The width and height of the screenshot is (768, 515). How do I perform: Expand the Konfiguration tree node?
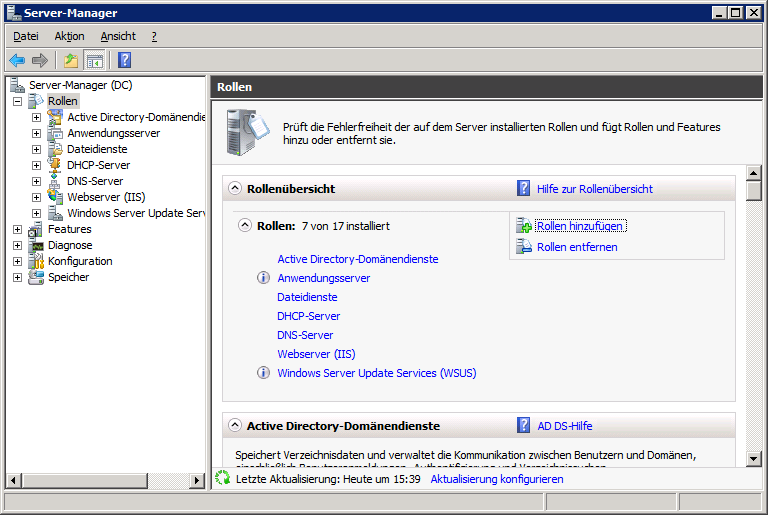[18, 262]
